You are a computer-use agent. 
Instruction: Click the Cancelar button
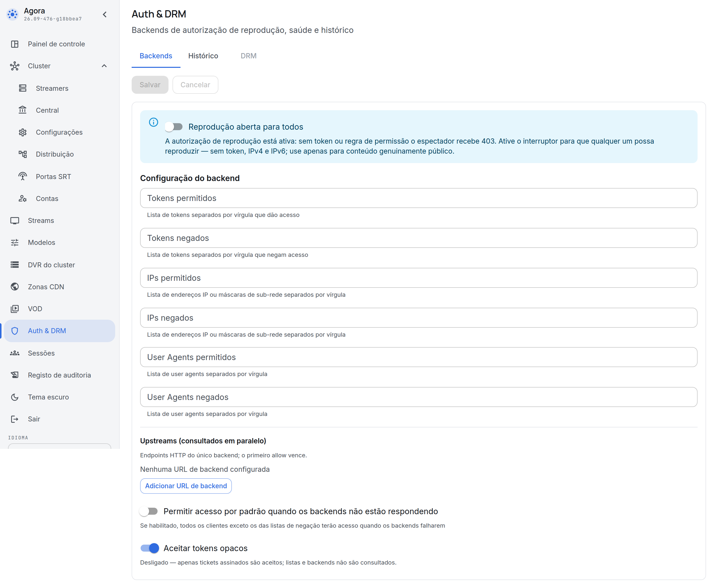tap(195, 85)
